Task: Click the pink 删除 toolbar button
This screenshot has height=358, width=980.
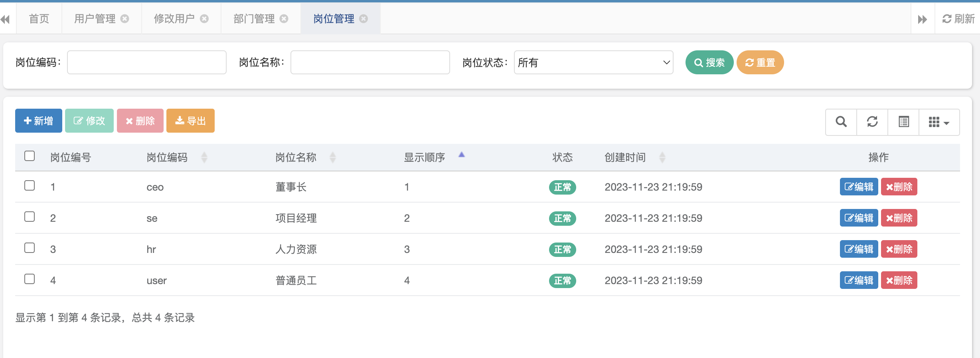Action: click(x=140, y=121)
